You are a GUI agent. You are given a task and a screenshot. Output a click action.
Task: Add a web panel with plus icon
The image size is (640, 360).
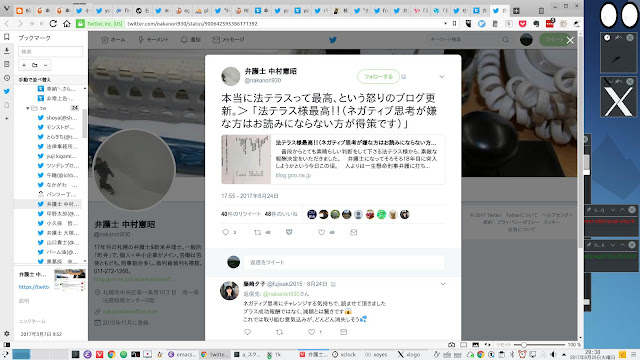pyautogui.click(x=7, y=118)
